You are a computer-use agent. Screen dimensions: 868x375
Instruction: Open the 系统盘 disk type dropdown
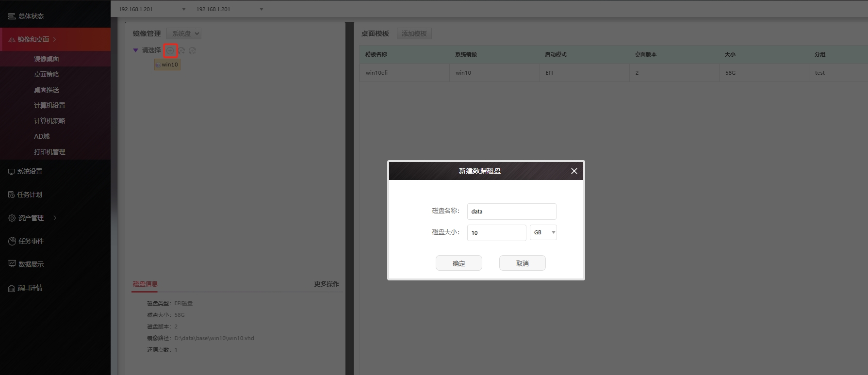click(x=183, y=33)
